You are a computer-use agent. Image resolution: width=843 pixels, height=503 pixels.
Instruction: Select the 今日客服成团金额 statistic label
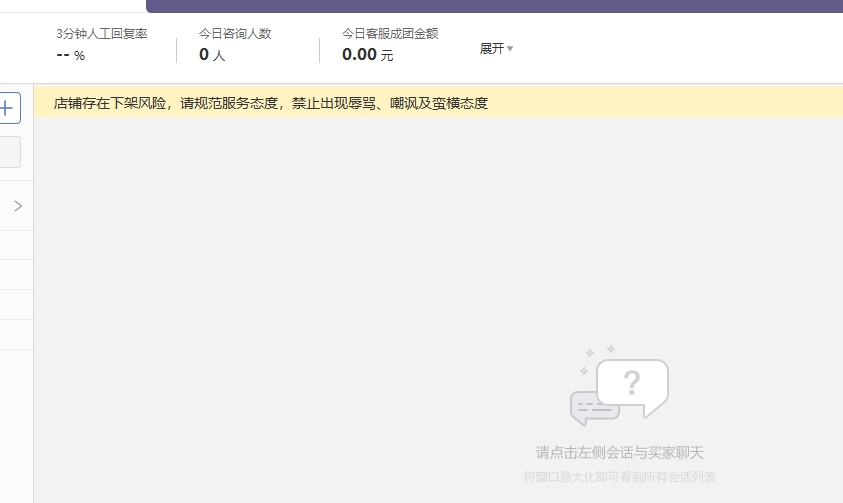(x=390, y=33)
